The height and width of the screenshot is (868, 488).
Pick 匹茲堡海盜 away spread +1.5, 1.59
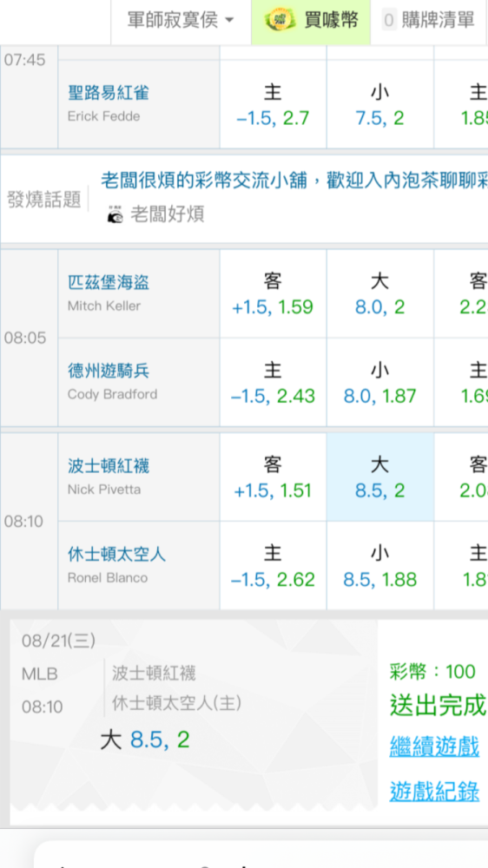273,294
